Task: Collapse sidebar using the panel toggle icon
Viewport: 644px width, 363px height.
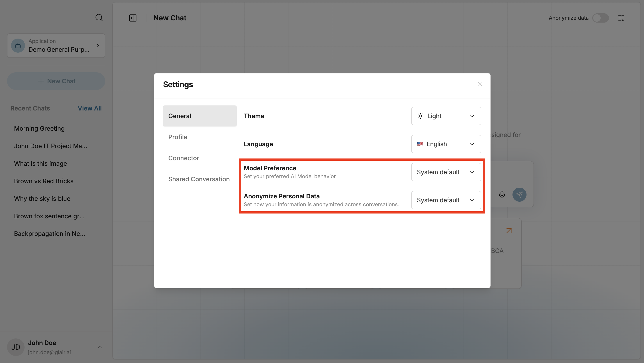Action: (x=133, y=18)
